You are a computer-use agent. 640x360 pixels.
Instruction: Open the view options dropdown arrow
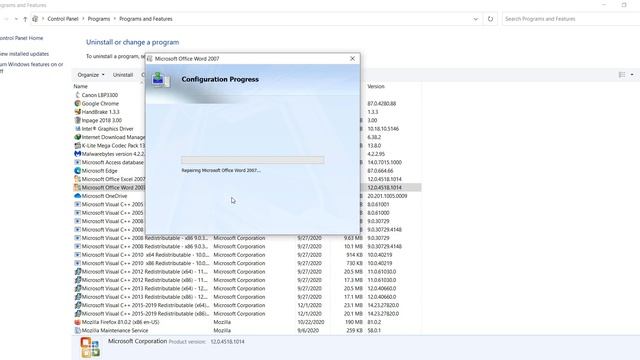point(632,75)
